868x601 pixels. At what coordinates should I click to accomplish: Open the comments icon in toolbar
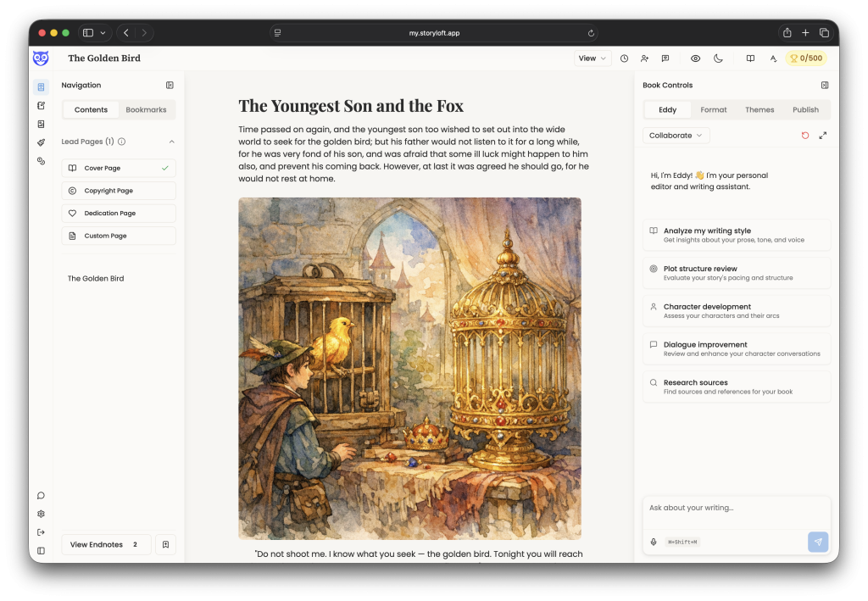(665, 58)
